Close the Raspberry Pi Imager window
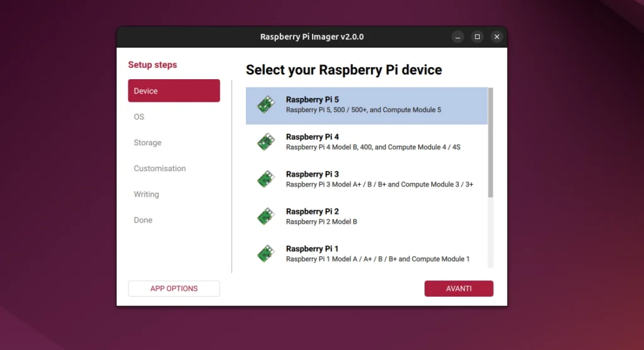 [497, 37]
